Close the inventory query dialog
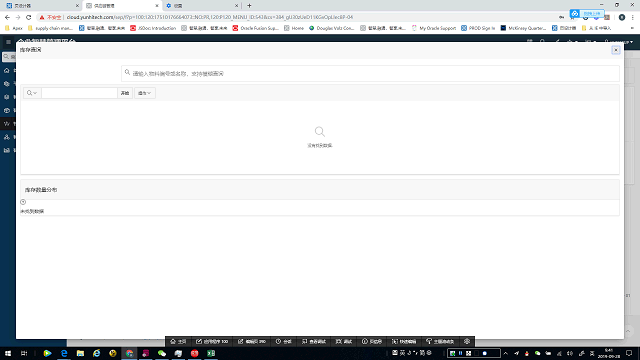 tap(616, 50)
